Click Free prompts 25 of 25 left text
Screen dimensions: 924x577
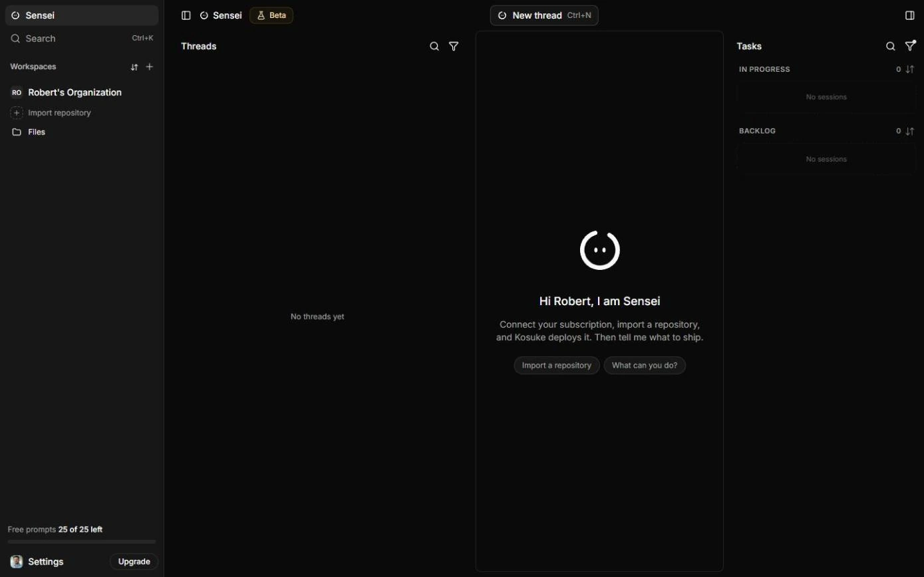[x=55, y=530]
